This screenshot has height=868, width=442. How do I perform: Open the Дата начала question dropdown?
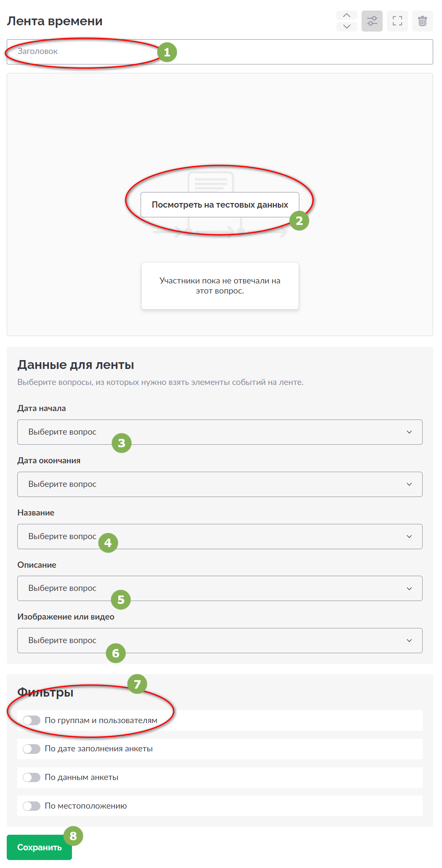point(220,432)
